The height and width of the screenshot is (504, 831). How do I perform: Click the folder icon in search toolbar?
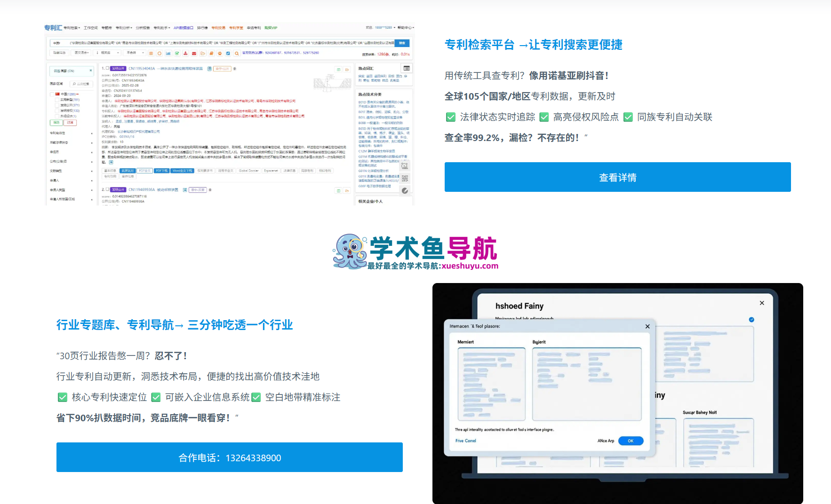click(203, 53)
